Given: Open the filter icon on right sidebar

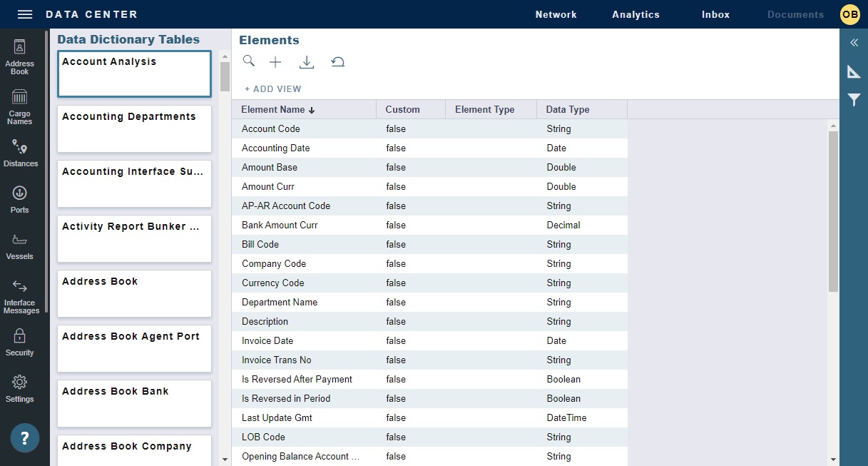Looking at the screenshot, I should tap(853, 100).
